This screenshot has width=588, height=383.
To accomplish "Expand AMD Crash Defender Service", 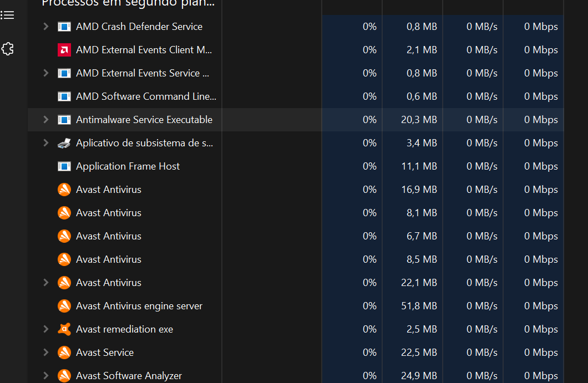I will point(45,26).
